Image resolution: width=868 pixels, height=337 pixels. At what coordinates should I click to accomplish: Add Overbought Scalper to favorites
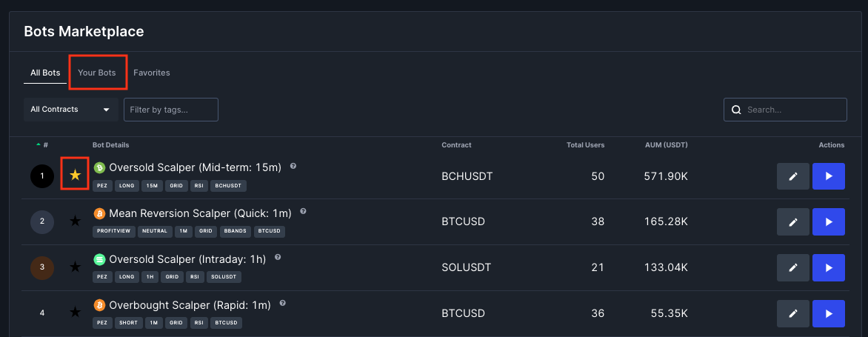[x=75, y=313]
